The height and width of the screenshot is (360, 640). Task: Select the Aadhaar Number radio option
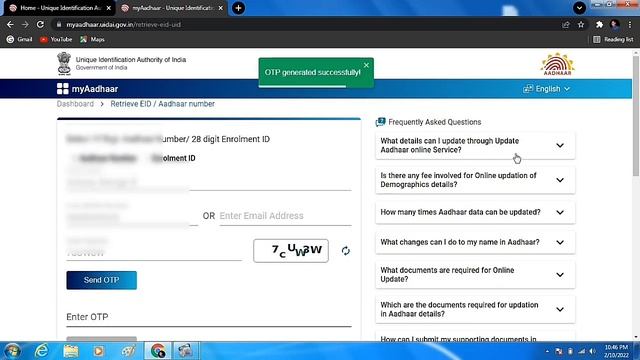105,158
